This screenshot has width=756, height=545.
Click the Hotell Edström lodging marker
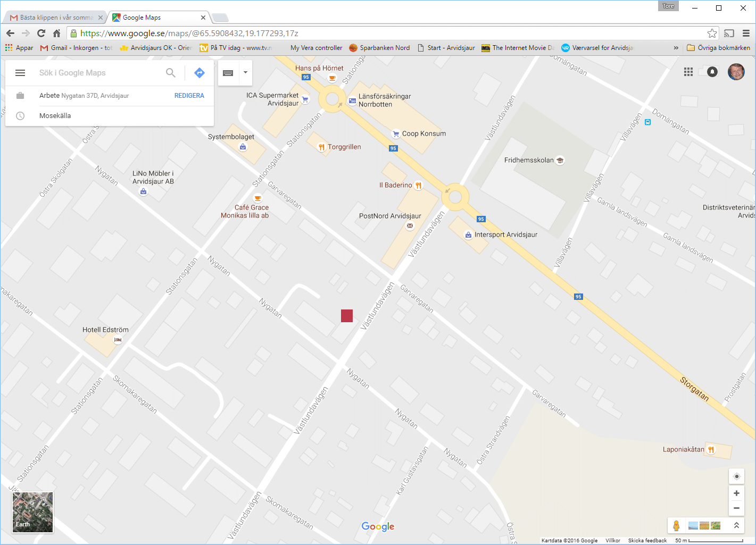pyautogui.click(x=118, y=340)
